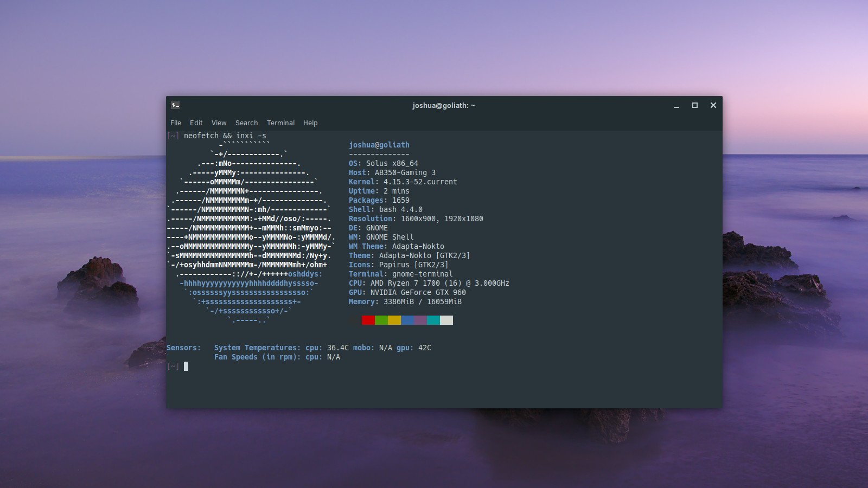
Task: Click the "CPU: AMD Ryzen 7 1700" line
Action: (x=429, y=283)
